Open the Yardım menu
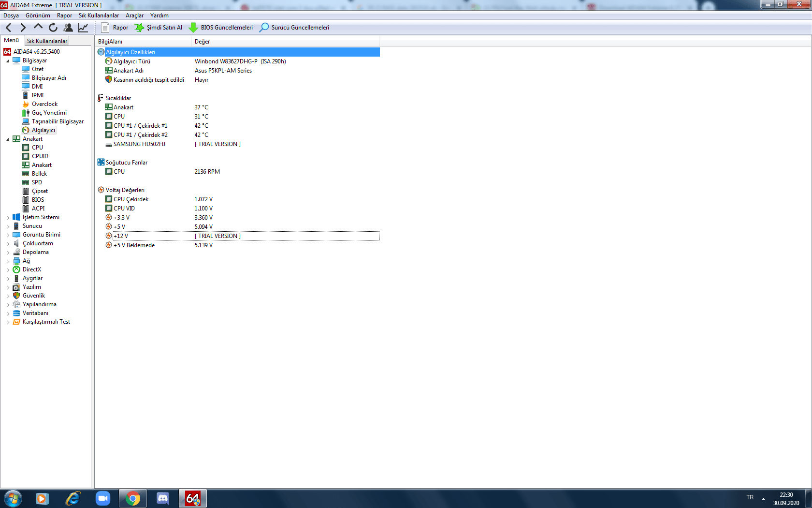Screen dimensions: 812x508 click(x=159, y=15)
